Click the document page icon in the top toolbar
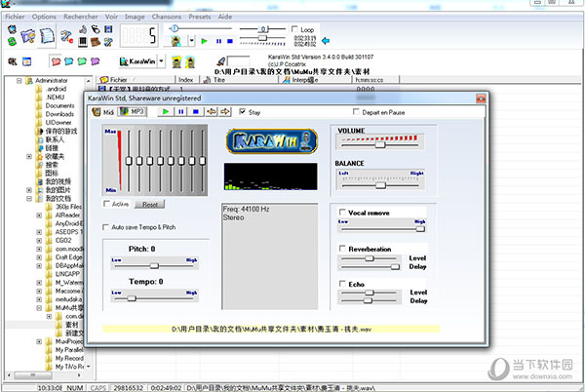This screenshot has height=392, width=585. pyautogui.click(x=48, y=36)
